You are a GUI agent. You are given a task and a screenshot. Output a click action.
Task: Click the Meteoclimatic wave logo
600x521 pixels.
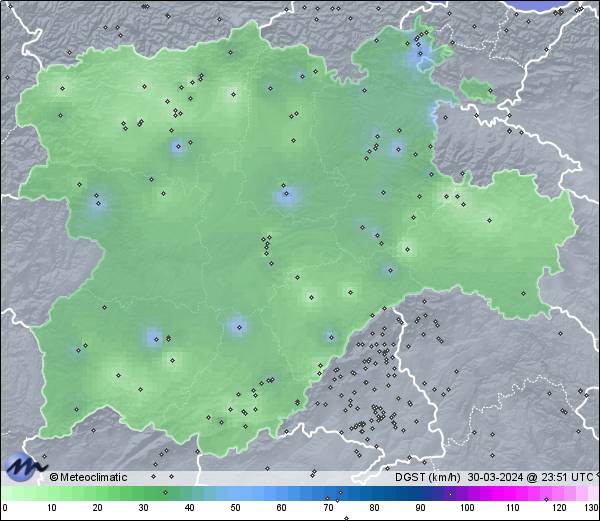point(26,466)
